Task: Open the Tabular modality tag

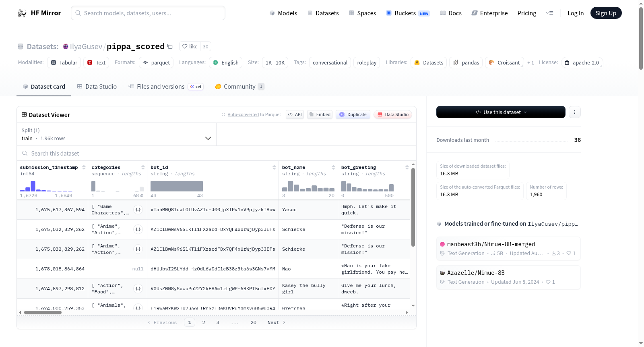Action: pos(64,62)
